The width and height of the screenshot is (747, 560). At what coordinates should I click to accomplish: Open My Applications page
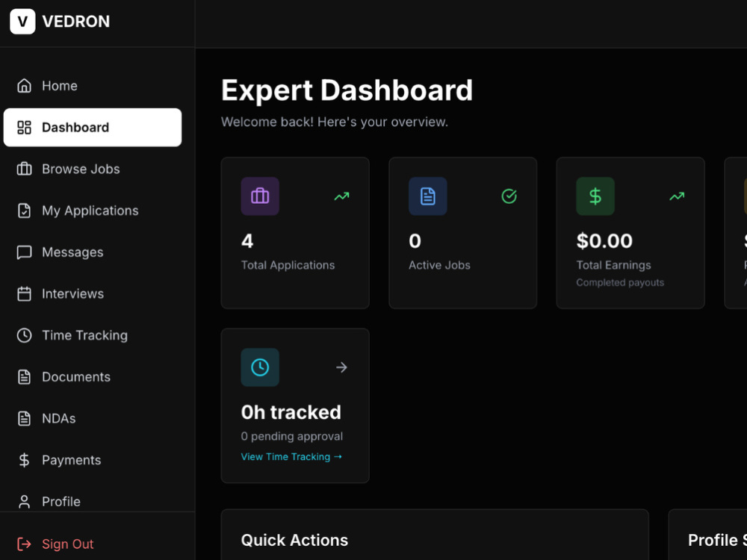pyautogui.click(x=93, y=211)
